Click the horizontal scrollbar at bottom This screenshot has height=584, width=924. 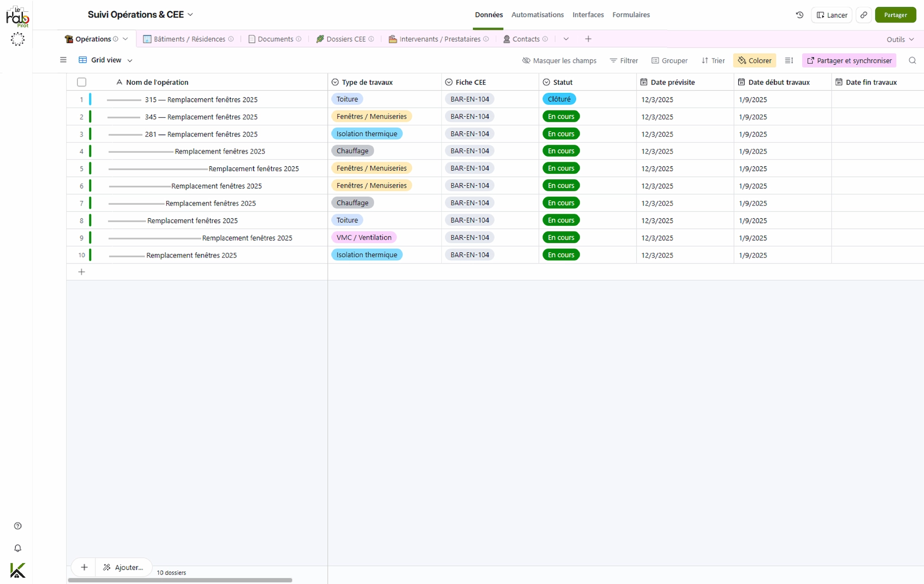(x=180, y=580)
